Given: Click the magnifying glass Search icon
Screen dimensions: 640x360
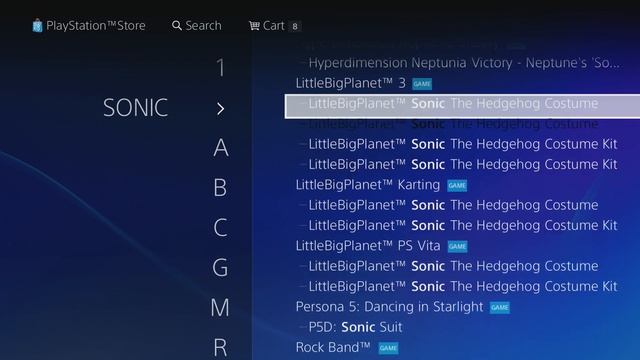Looking at the screenshot, I should tap(177, 26).
